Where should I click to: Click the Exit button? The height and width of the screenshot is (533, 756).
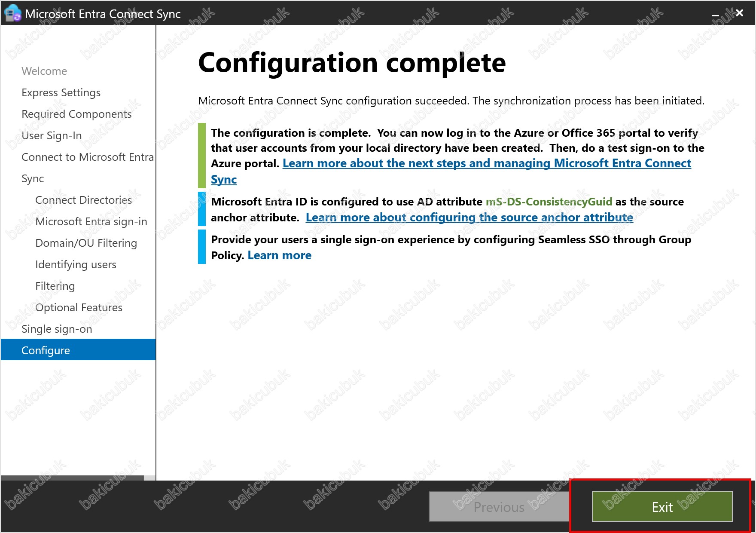pos(662,507)
